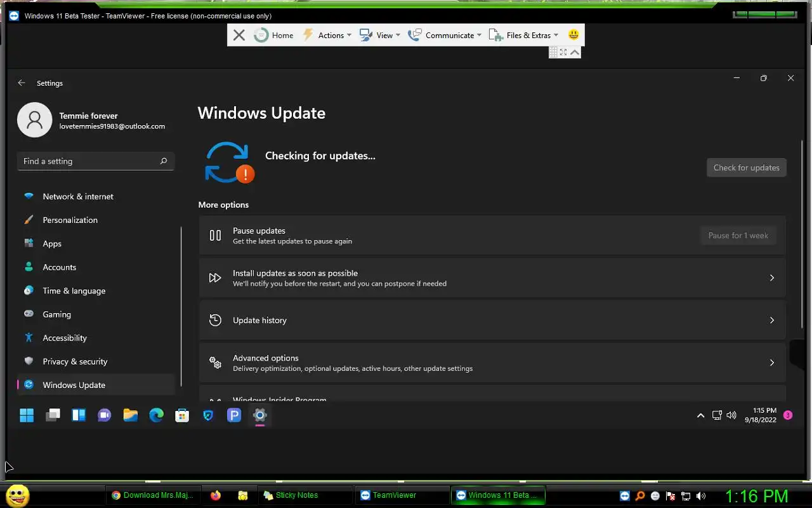Expand the Communicate dropdown menu
812x508 pixels.
445,36
